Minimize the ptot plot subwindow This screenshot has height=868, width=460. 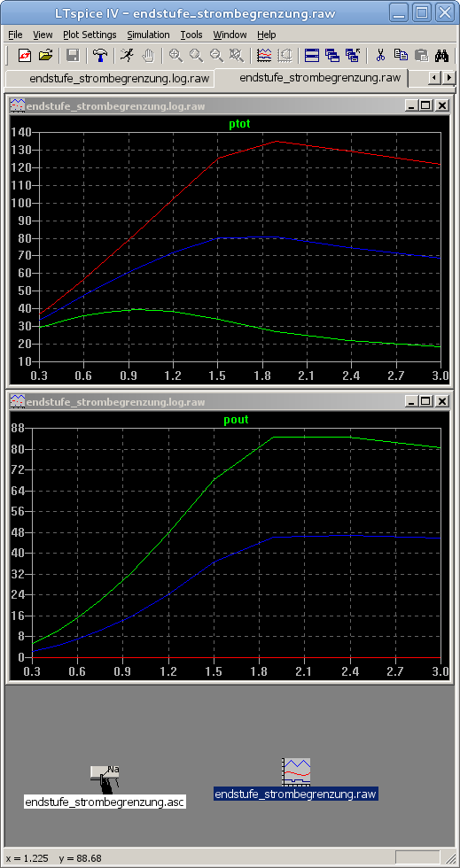point(411,105)
